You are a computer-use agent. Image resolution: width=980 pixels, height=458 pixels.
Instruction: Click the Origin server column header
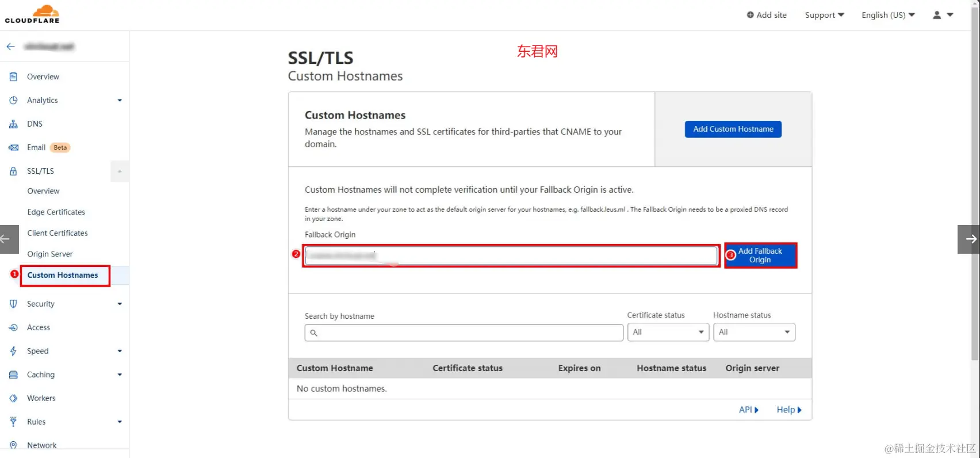[x=752, y=368]
